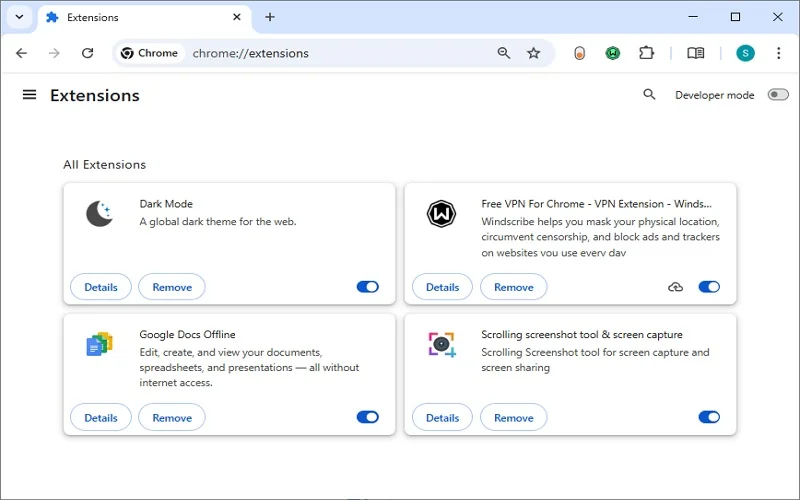The image size is (800, 500).
Task: Open Chrome three-dot menu
Action: (779, 53)
